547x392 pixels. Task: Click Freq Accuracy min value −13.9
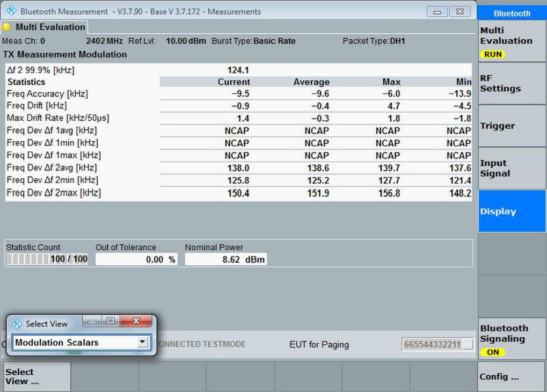pos(460,93)
